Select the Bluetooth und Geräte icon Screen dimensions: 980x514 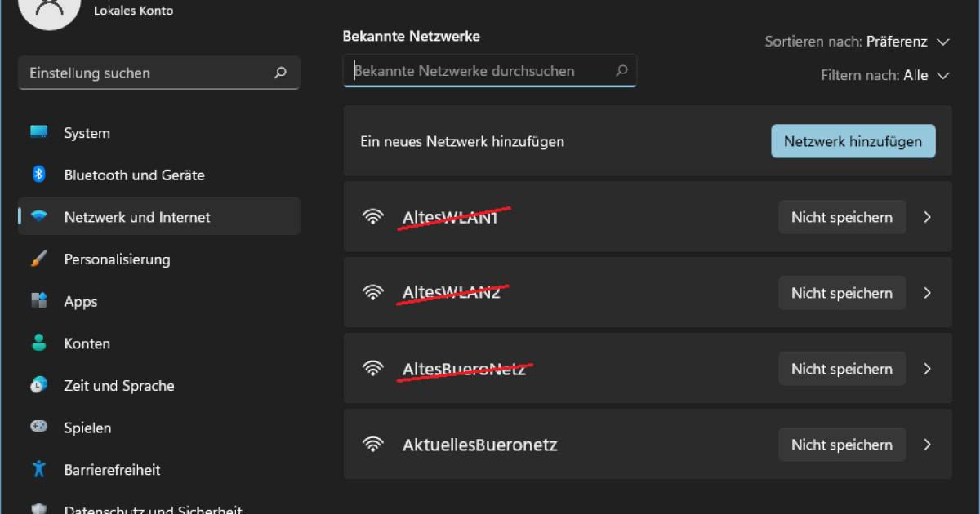click(39, 175)
